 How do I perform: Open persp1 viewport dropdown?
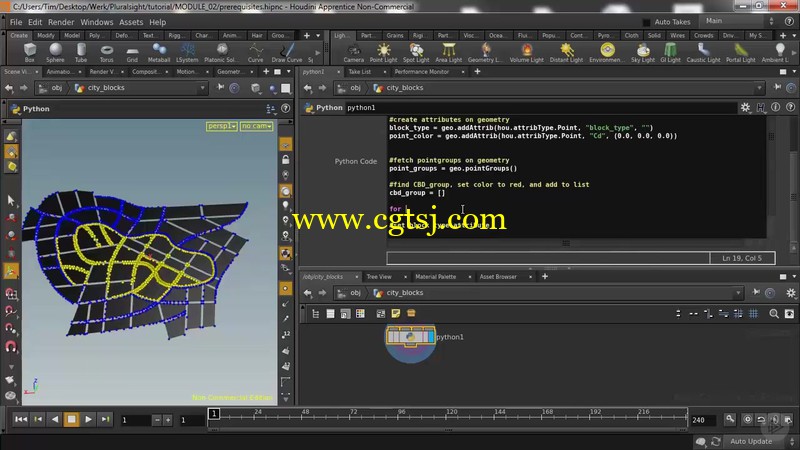click(x=221, y=126)
